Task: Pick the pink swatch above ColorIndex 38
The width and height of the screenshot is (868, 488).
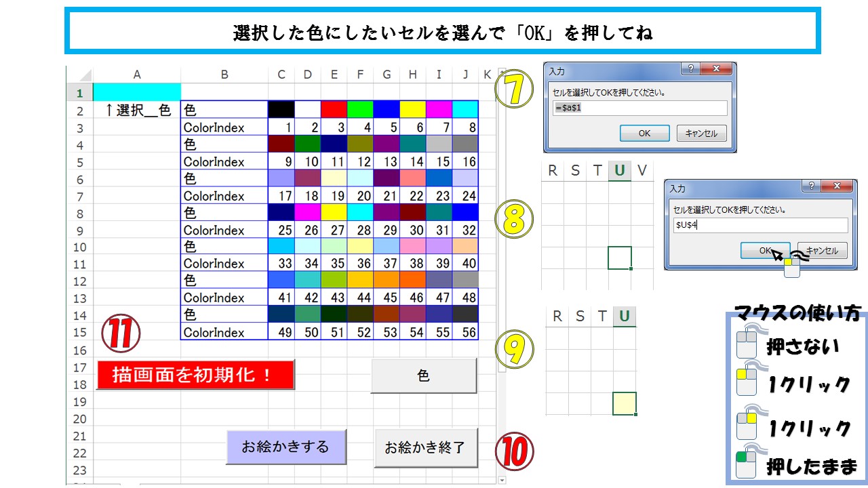Action: [412, 245]
